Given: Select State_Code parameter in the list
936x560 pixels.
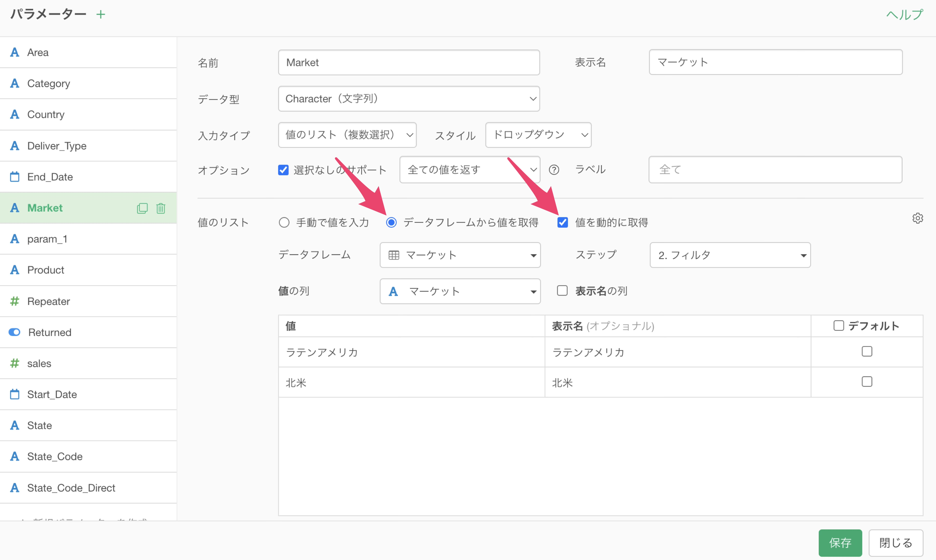Looking at the screenshot, I should coord(55,456).
